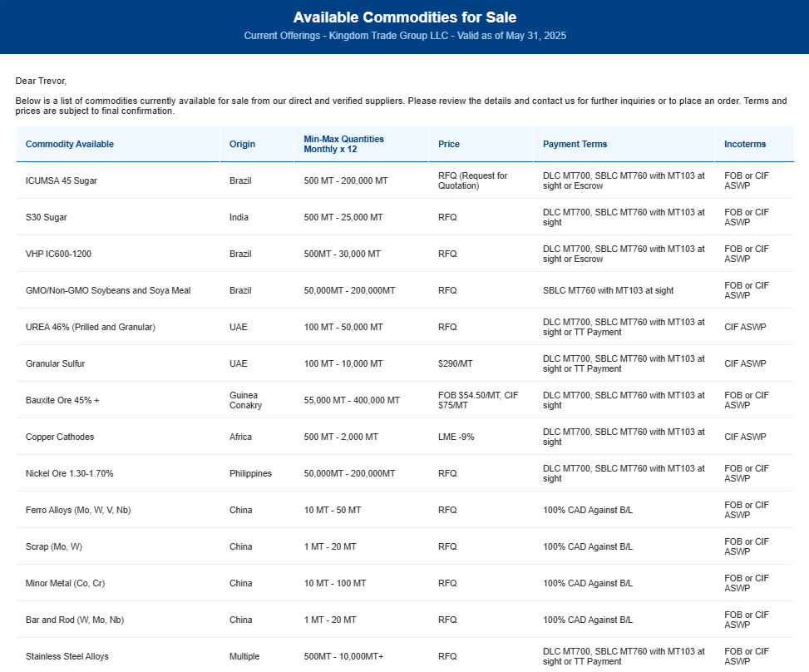809x672 pixels.
Task: Click the Guinea Conakry origin cell
Action: pyautogui.click(x=244, y=400)
